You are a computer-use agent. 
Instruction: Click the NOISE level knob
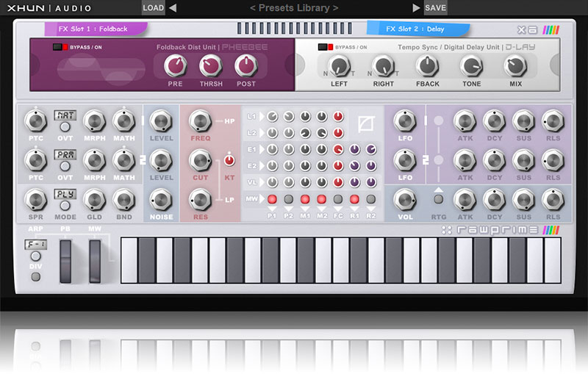point(161,199)
